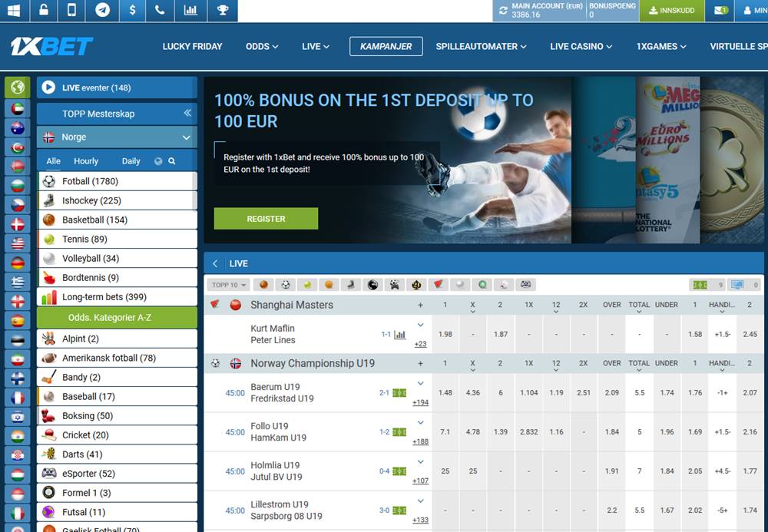The width and height of the screenshot is (768, 532).
Task: Open Fotball (1780) sport category
Action: tap(117, 181)
